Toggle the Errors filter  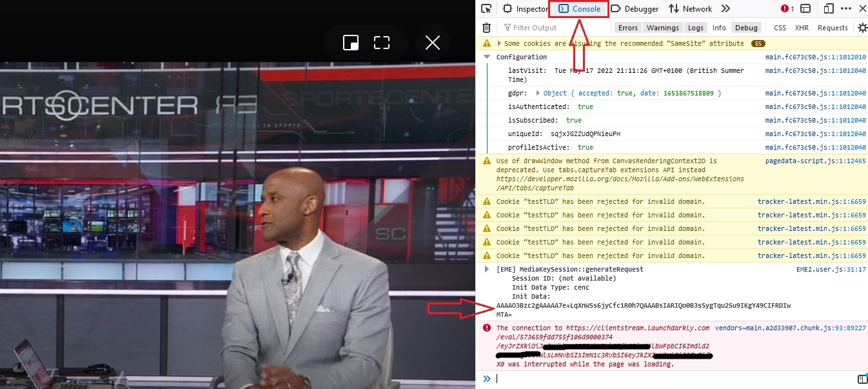tap(628, 28)
